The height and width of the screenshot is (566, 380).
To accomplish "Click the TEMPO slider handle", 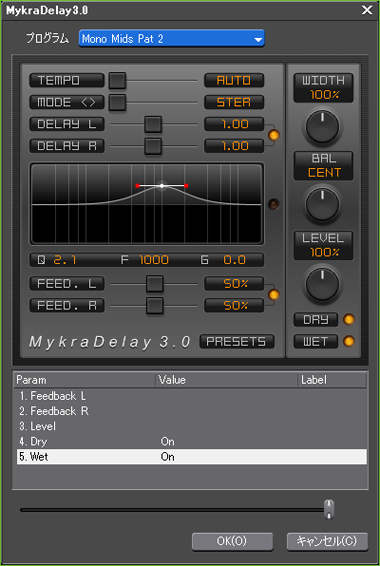I will click(x=117, y=80).
